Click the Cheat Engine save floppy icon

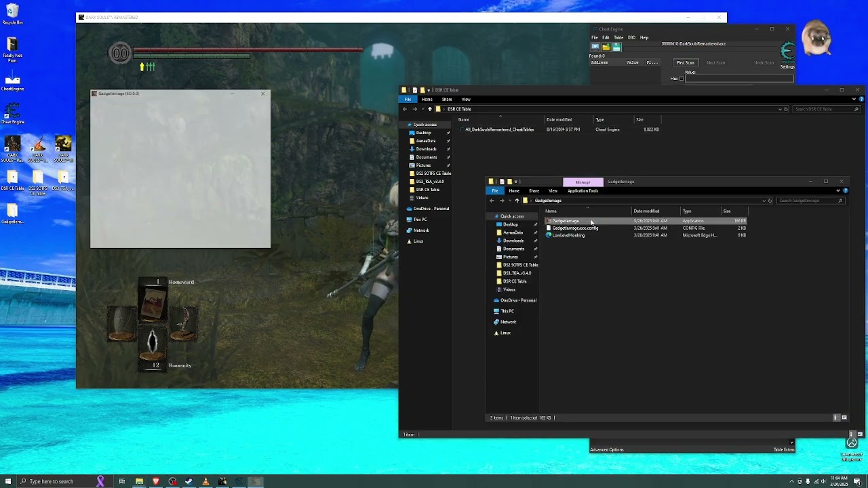coord(616,47)
